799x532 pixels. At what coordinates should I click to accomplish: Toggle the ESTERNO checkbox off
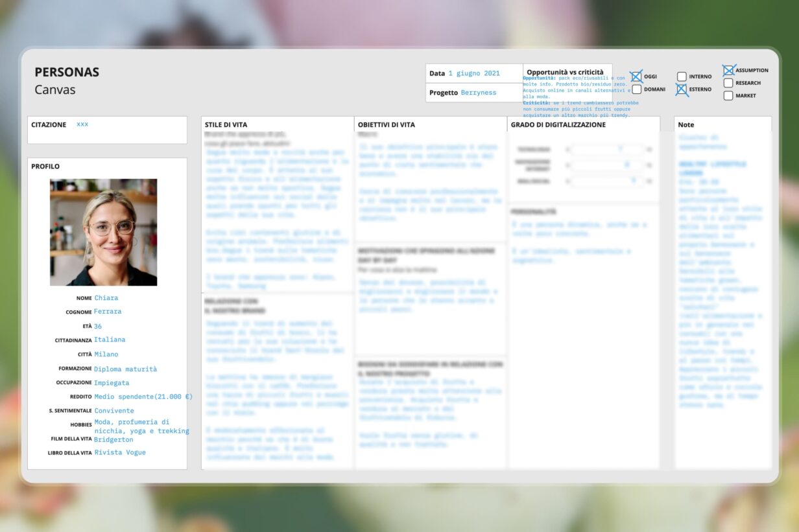682,89
